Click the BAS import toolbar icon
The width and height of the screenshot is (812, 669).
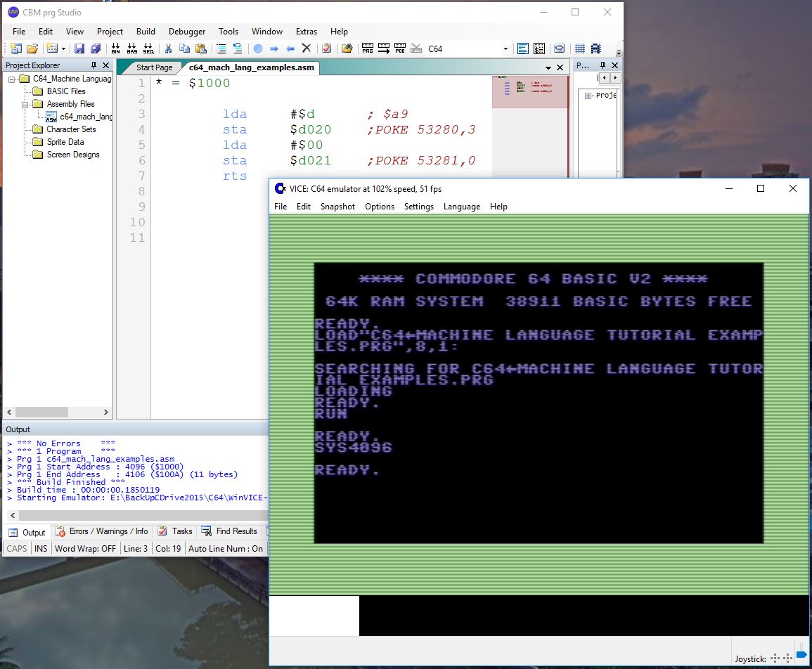click(x=132, y=48)
